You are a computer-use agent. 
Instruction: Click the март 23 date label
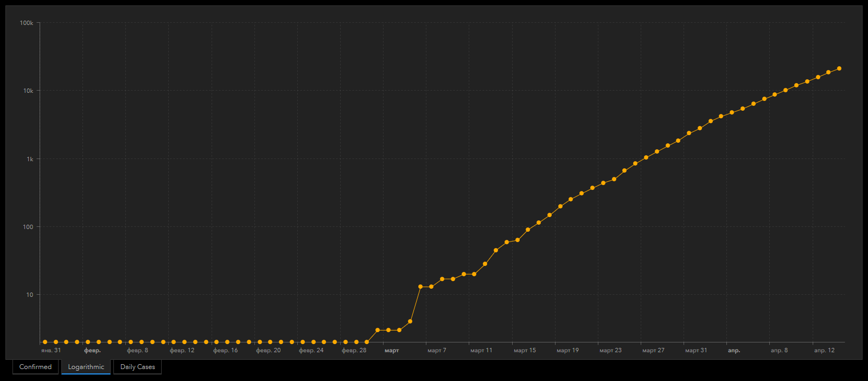pyautogui.click(x=610, y=351)
